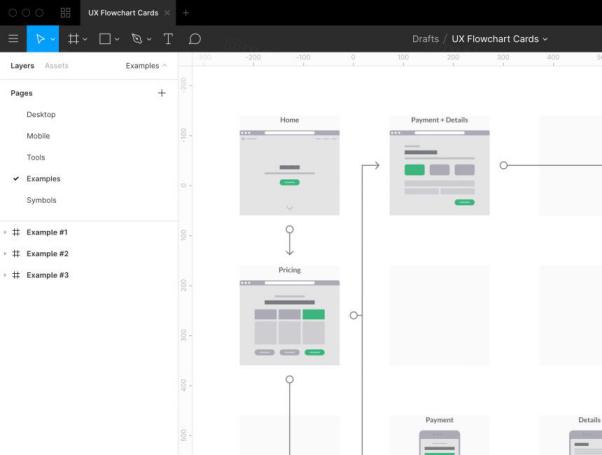This screenshot has height=455, width=602.
Task: Switch to the Layers tab
Action: [x=22, y=65]
